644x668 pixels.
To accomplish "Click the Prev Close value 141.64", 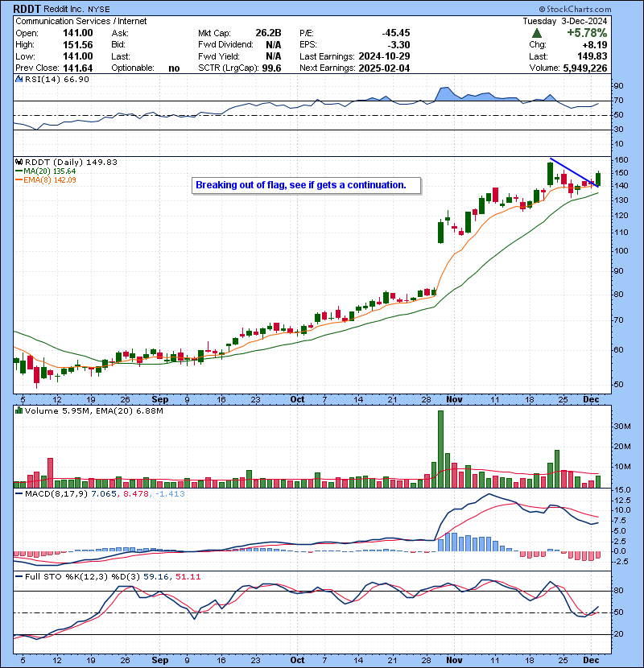I will point(77,68).
